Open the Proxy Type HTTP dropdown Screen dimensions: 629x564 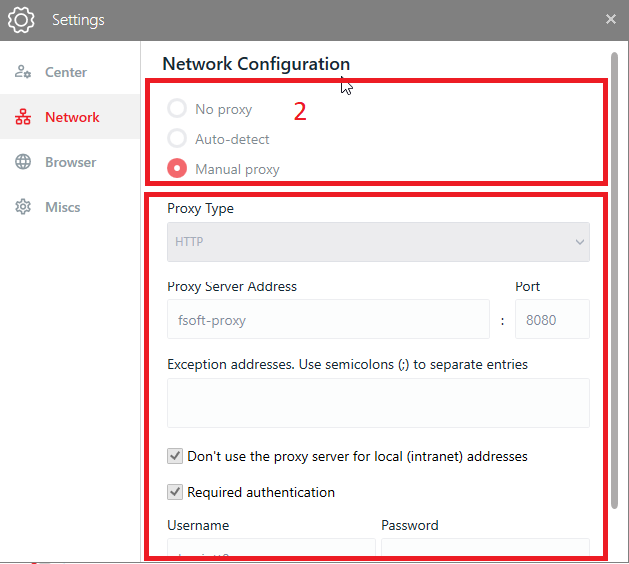coord(378,242)
